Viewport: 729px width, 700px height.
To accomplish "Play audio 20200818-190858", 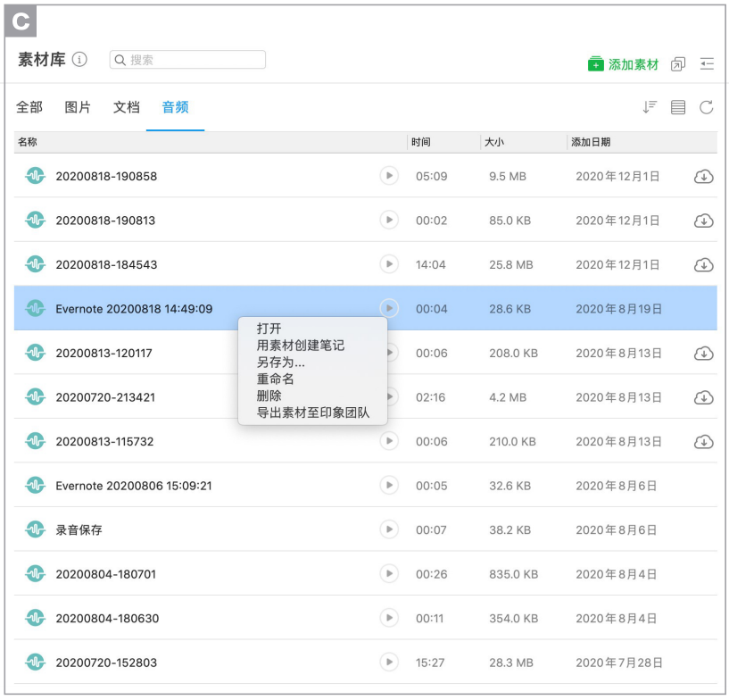I will click(389, 176).
